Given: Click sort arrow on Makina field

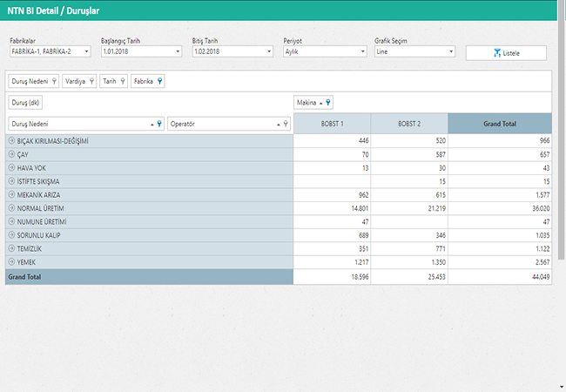Looking at the screenshot, I should click(x=320, y=103).
